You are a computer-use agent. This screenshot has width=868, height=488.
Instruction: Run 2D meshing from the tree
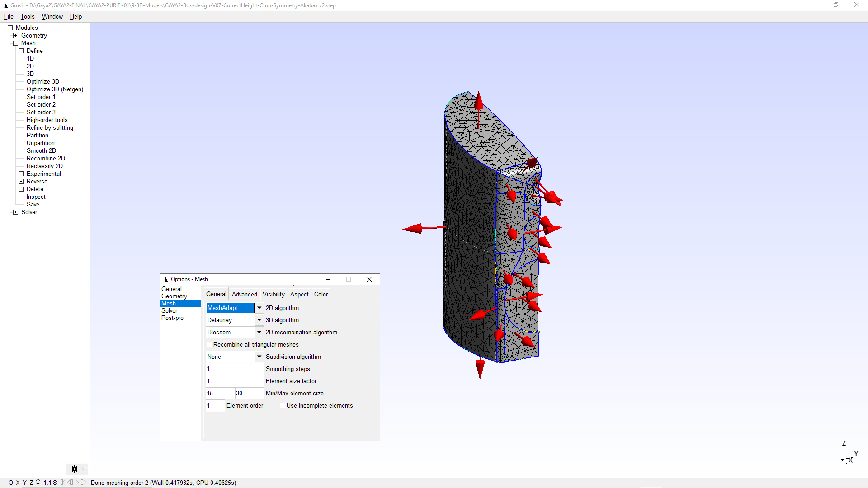[x=30, y=66]
